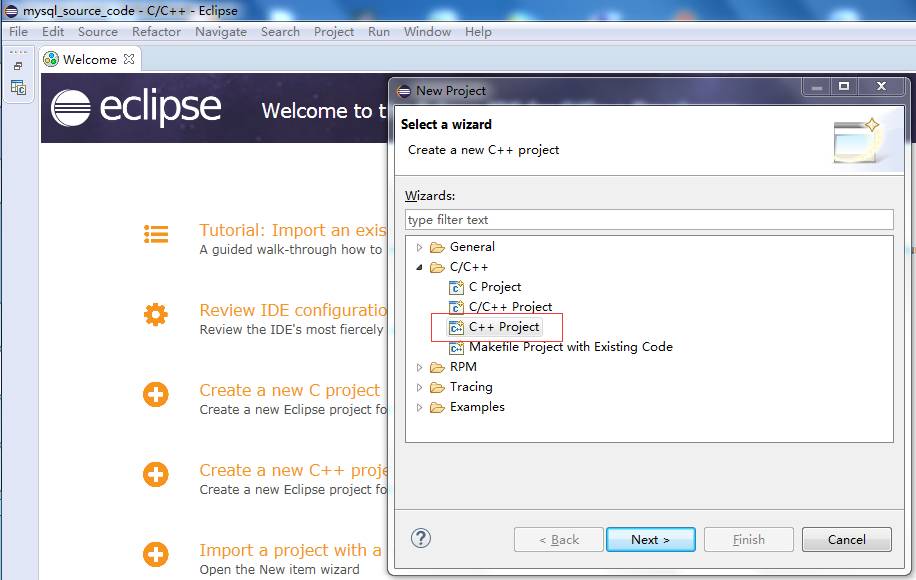Open the Source menu
Viewport: 916px width, 580px height.
(x=98, y=32)
